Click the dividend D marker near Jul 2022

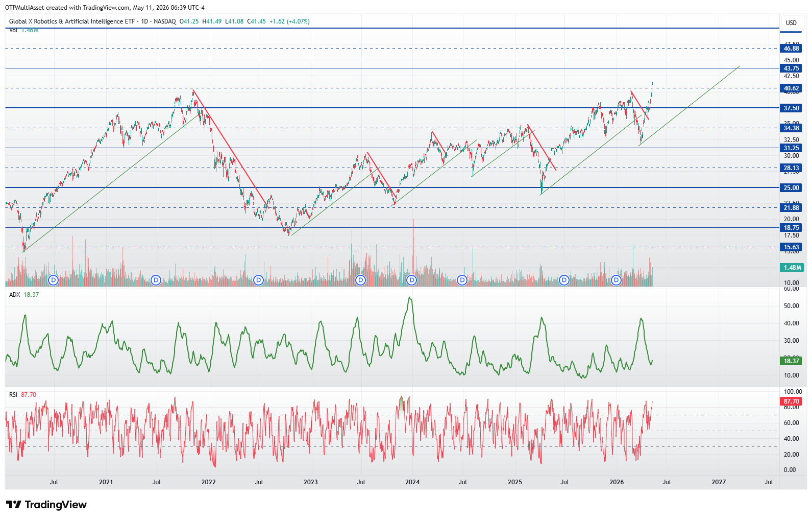coord(258,280)
